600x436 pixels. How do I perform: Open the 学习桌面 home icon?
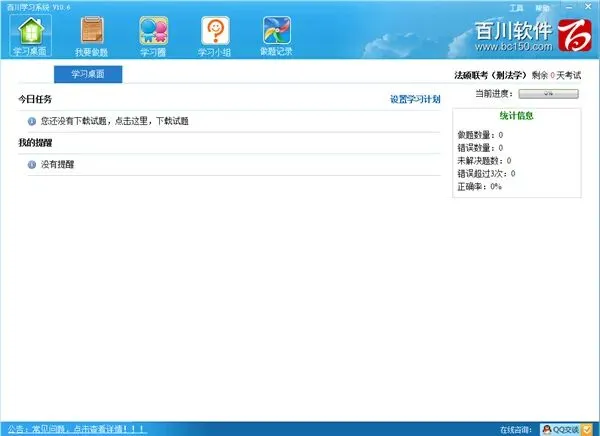30,35
